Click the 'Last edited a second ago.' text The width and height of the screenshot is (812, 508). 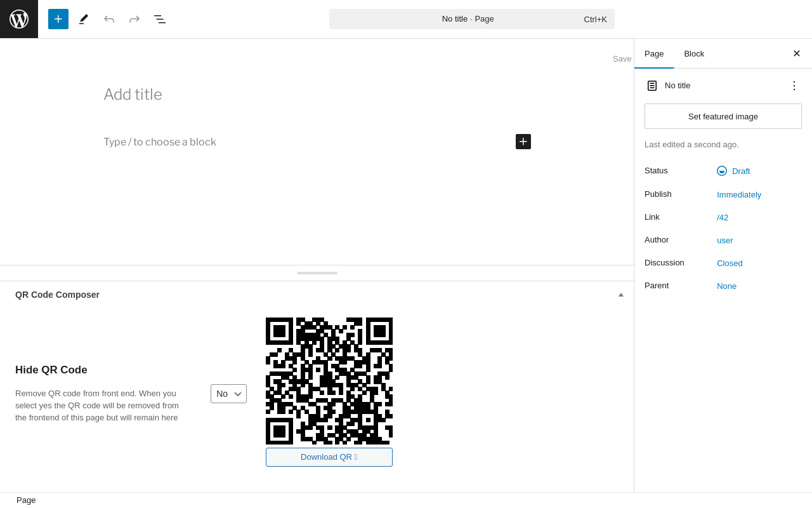click(x=691, y=145)
